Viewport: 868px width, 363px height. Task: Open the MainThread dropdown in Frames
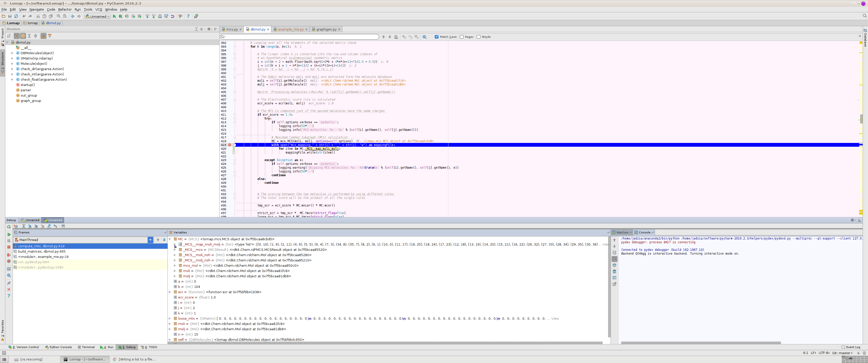pyautogui.click(x=150, y=240)
